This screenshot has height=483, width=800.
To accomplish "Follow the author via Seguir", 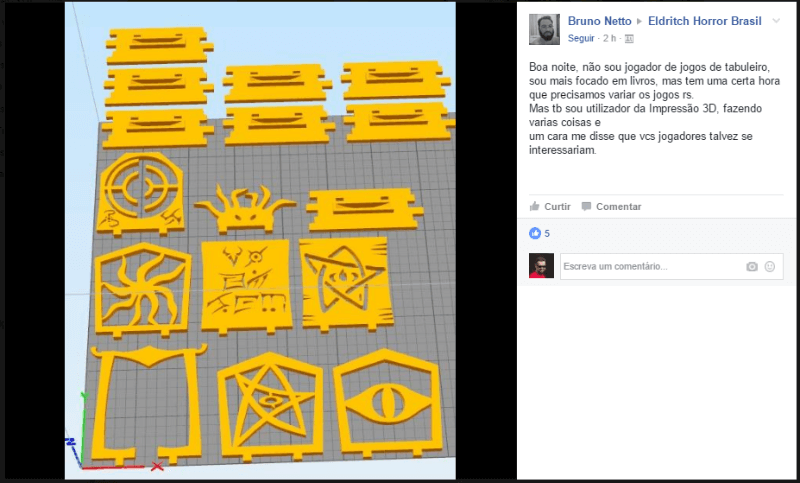I will tap(581, 38).
